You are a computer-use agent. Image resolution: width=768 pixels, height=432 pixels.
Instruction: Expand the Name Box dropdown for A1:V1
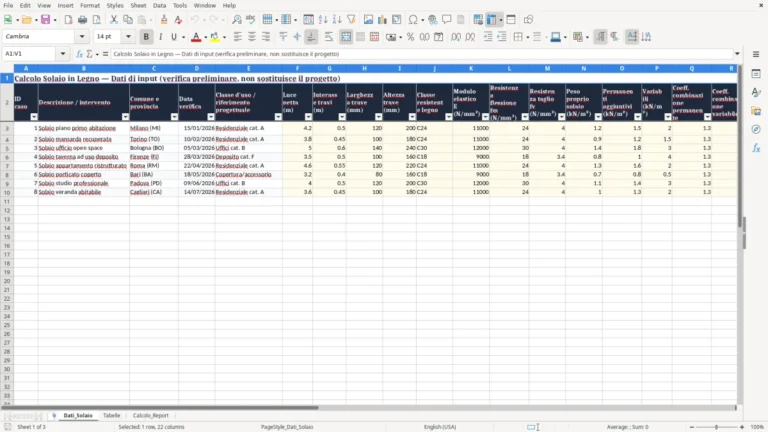63,54
